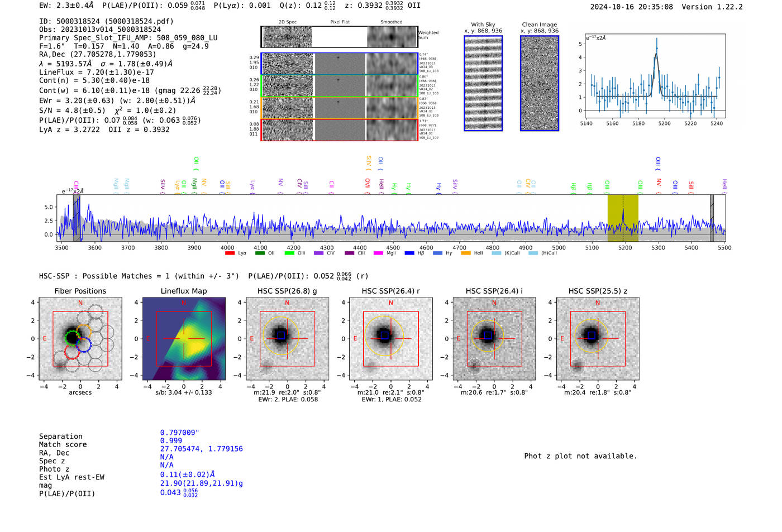Open the Fiber Positions image
The image size is (782, 532).
pyautogui.click(x=80, y=339)
